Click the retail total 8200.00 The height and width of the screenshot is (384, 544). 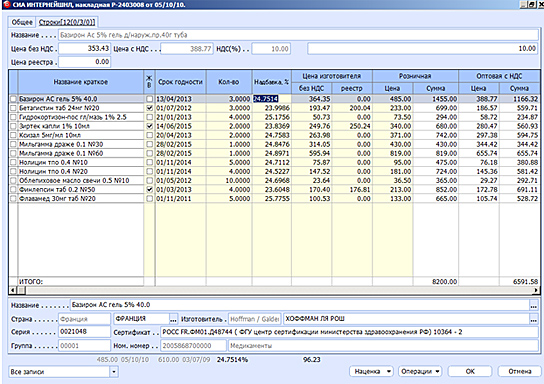coord(444,282)
